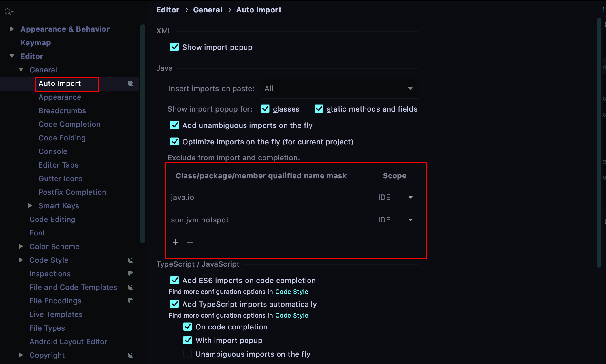Click the search magnifier icon
Viewport: 606px width, 364px height.
coord(8,12)
